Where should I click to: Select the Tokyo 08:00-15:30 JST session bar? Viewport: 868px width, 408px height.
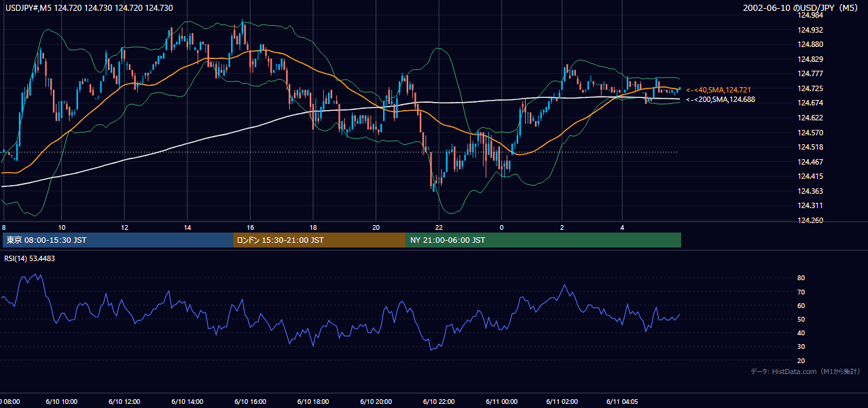pyautogui.click(x=117, y=240)
